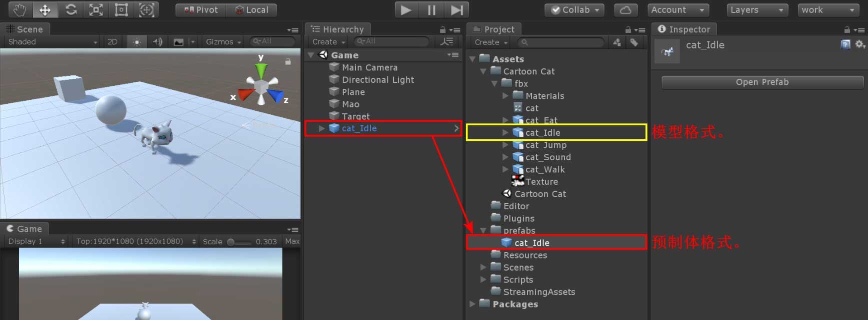Screen dimensions: 868x320
Task: Expand the Packages folder
Action: click(472, 304)
